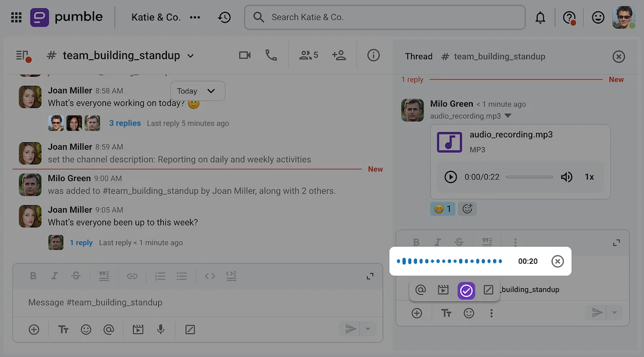Insert link in channel message editor
644x357 pixels.
132,276
